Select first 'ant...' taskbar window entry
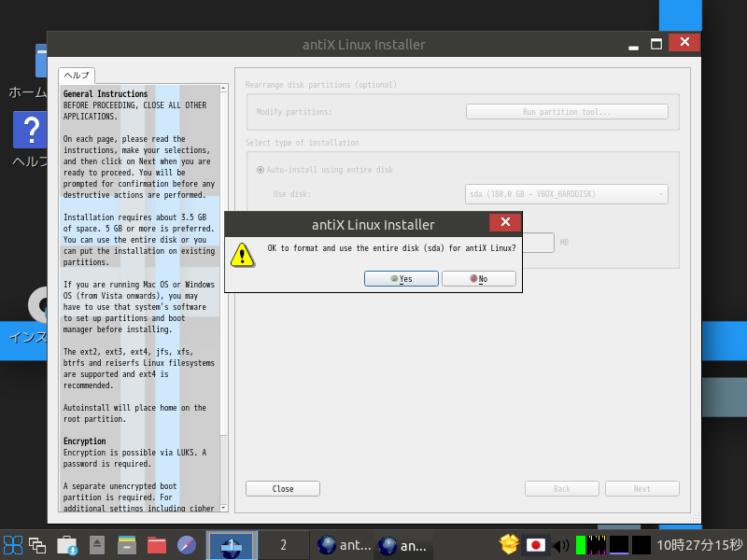 coord(344,545)
